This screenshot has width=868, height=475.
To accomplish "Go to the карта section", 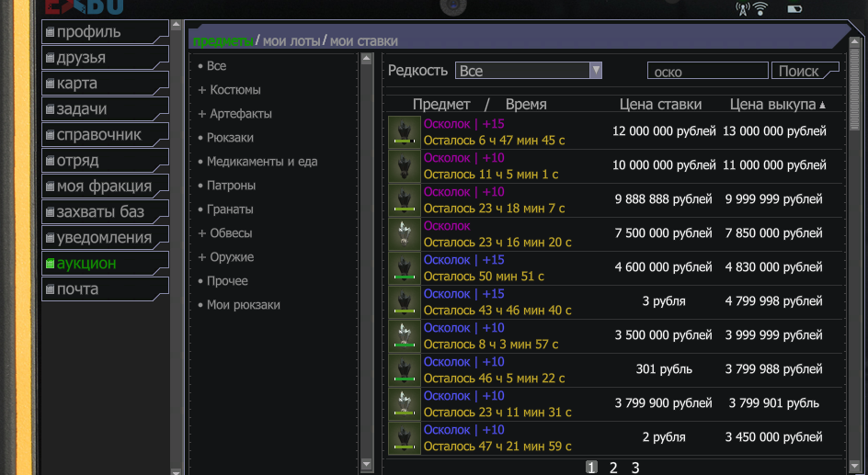I will [x=105, y=84].
